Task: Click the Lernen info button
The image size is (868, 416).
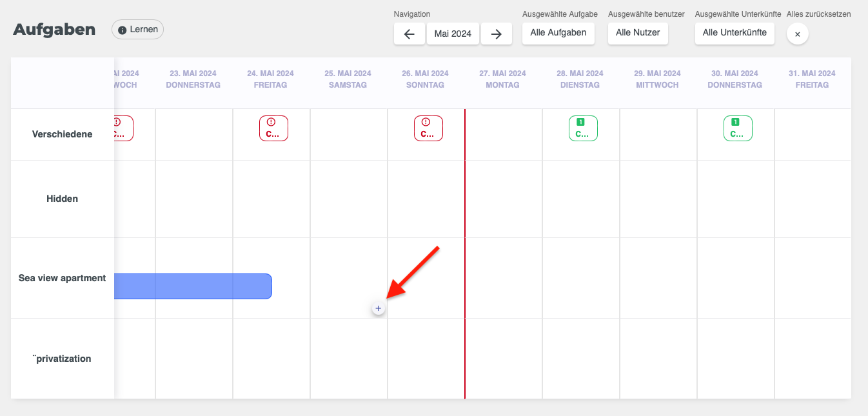Action: 137,30
